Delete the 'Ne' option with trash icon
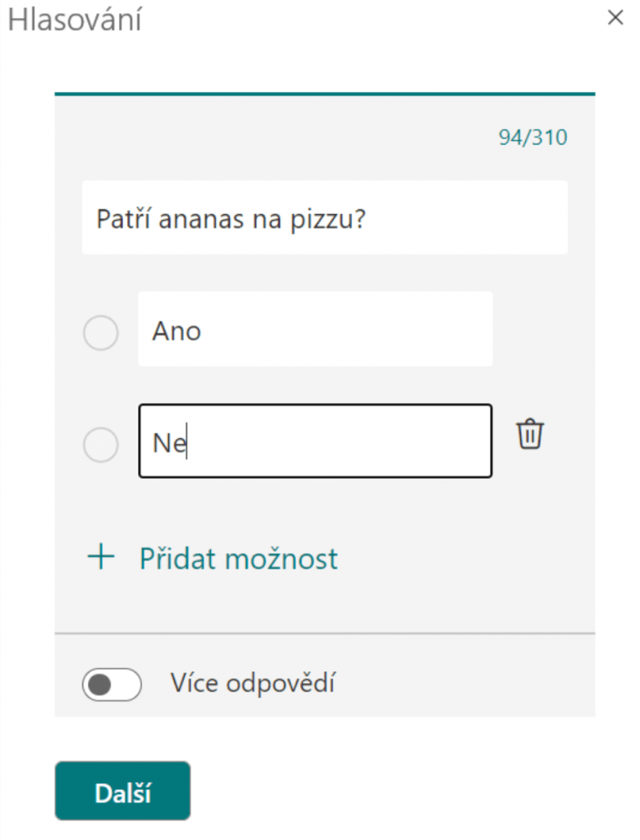This screenshot has height=840, width=640. pyautogui.click(x=530, y=434)
